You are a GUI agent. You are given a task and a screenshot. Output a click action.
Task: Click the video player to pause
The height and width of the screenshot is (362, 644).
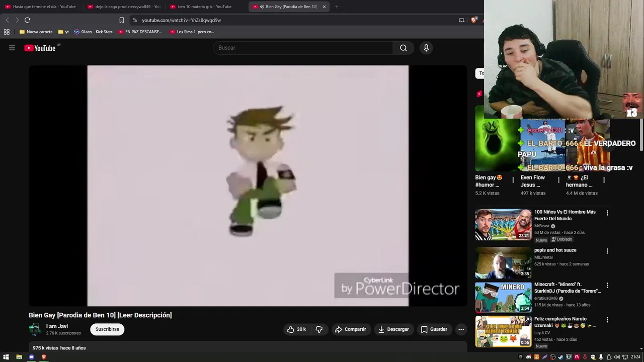pyautogui.click(x=248, y=186)
